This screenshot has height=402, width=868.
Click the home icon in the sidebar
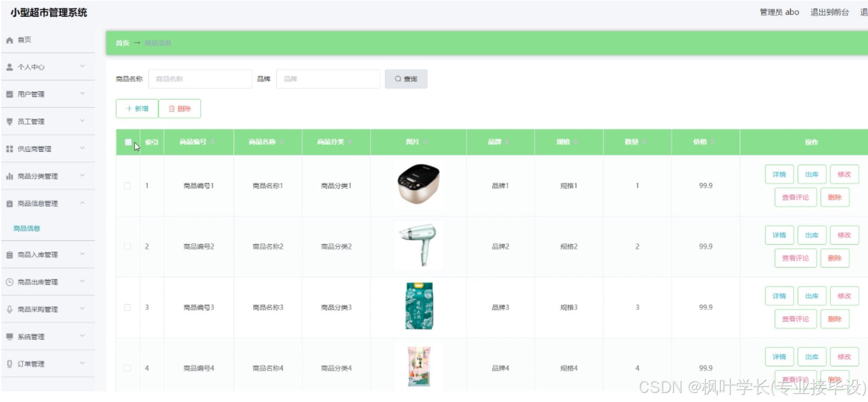pyautogui.click(x=9, y=40)
